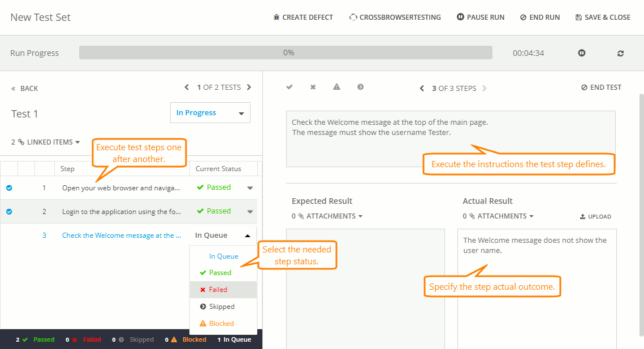Open step 3 Check the Welcome message
Screen dimensions: 644x349
point(122,235)
